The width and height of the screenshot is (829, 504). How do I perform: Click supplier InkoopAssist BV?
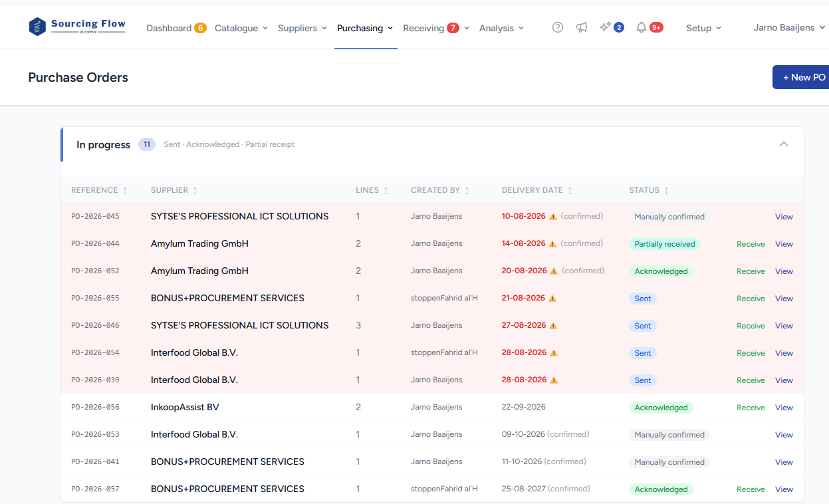pyautogui.click(x=185, y=407)
